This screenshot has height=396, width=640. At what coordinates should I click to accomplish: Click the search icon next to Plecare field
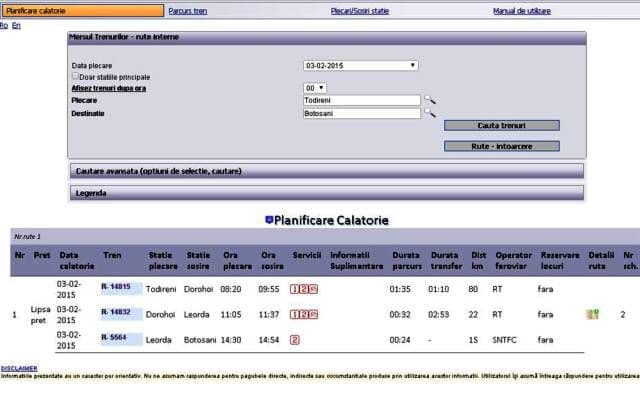coord(430,100)
